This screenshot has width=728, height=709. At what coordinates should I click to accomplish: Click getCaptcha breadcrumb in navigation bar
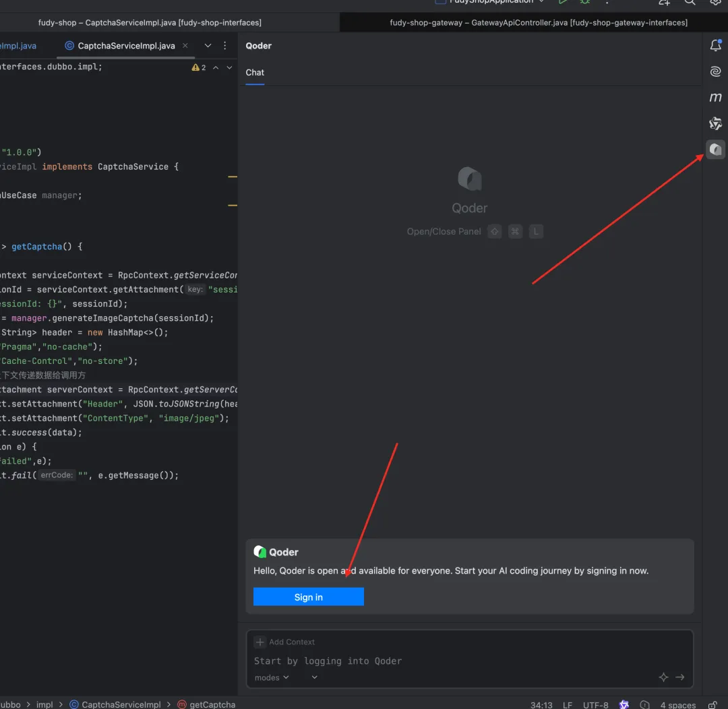tap(207, 704)
